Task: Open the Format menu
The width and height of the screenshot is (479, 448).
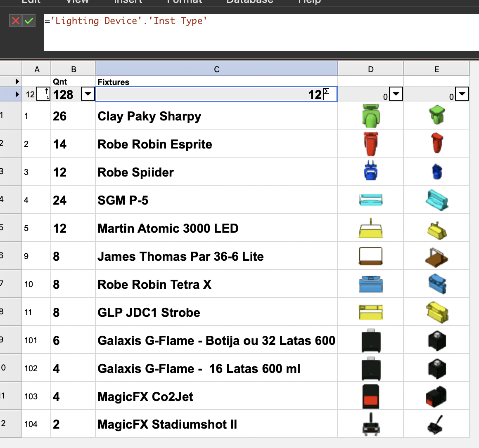Action: tap(185, 2)
